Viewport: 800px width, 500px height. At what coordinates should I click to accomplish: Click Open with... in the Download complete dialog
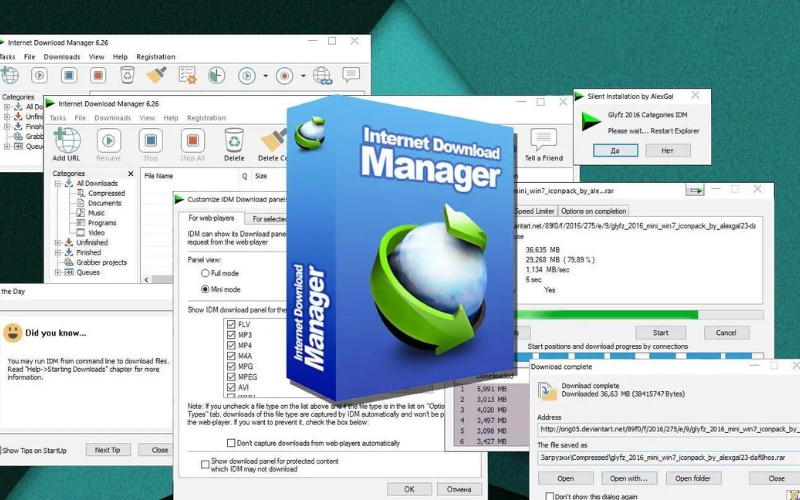(629, 478)
